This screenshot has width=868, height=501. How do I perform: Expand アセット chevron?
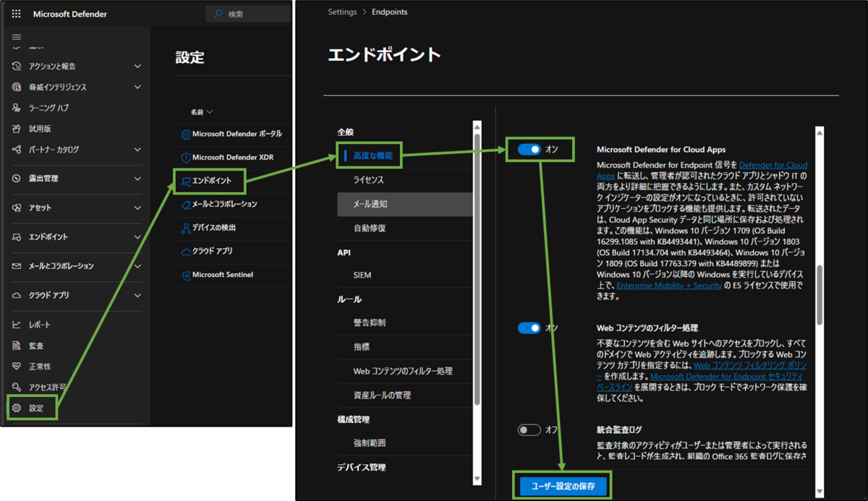coord(137,208)
